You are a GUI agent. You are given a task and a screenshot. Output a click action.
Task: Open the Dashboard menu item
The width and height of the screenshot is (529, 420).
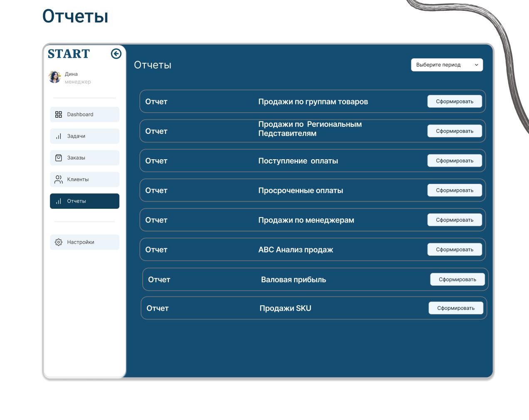[x=84, y=114]
